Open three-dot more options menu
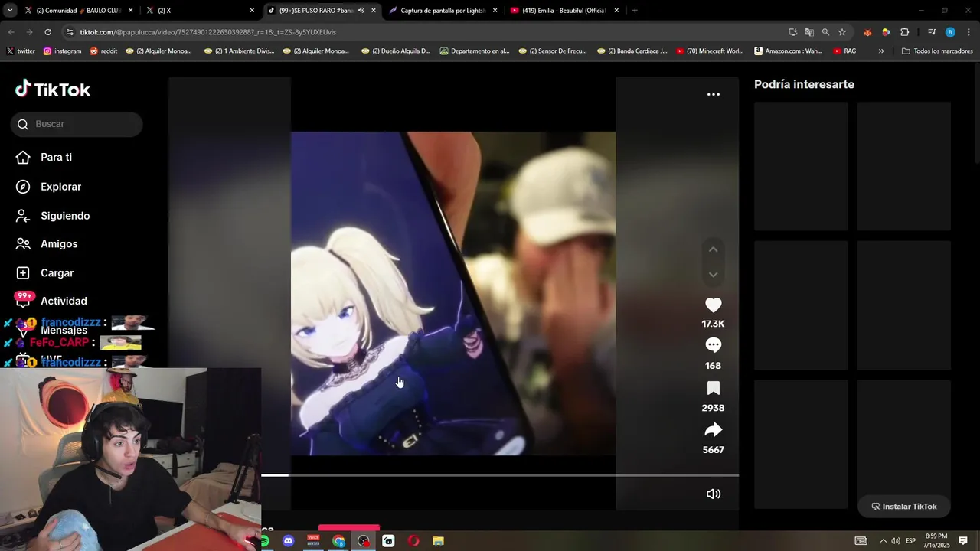 click(713, 94)
